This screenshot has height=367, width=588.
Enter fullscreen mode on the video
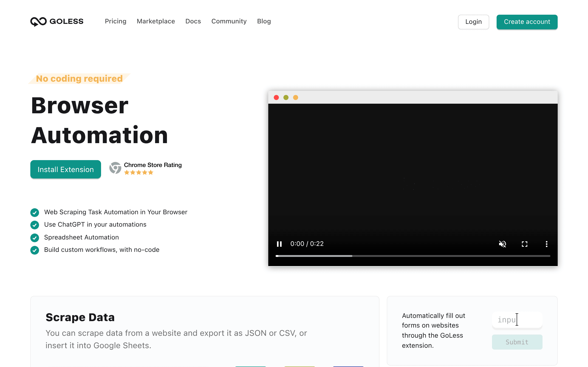(x=525, y=244)
